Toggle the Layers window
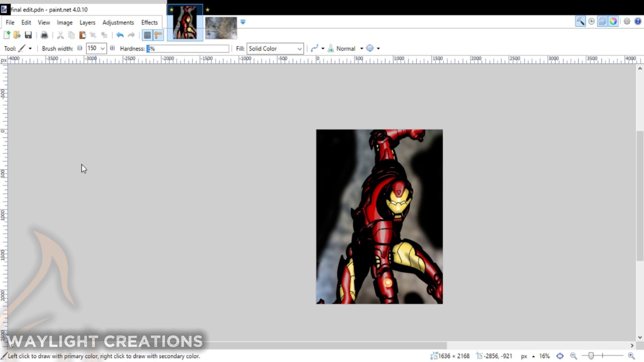This screenshot has width=644, height=362. pos(602,21)
